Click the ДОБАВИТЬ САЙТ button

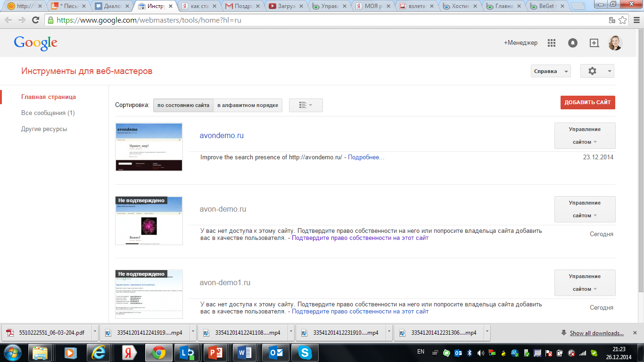587,102
